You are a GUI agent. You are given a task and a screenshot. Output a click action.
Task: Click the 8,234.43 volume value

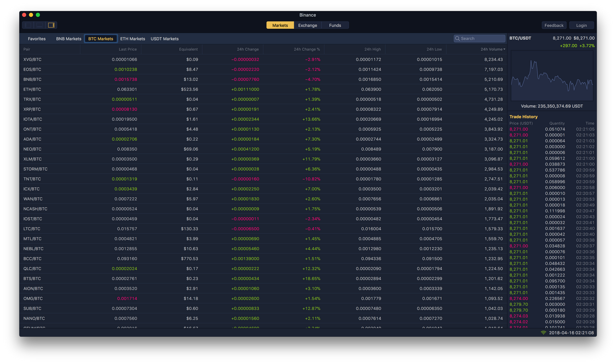pos(494,60)
